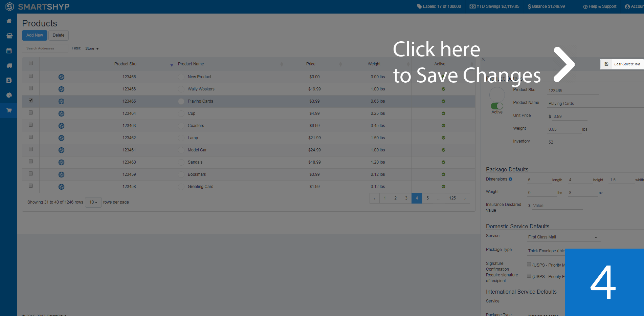
Task: Click the blue icon in Coasters row
Action: pos(61,126)
